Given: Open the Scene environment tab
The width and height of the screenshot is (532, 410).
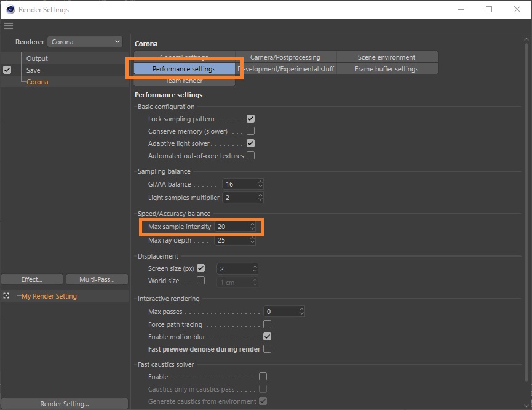Looking at the screenshot, I should pyautogui.click(x=386, y=57).
